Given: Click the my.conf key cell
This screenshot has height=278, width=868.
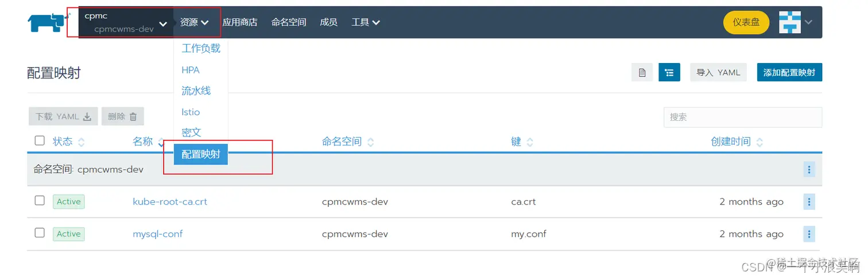Looking at the screenshot, I should [529, 234].
